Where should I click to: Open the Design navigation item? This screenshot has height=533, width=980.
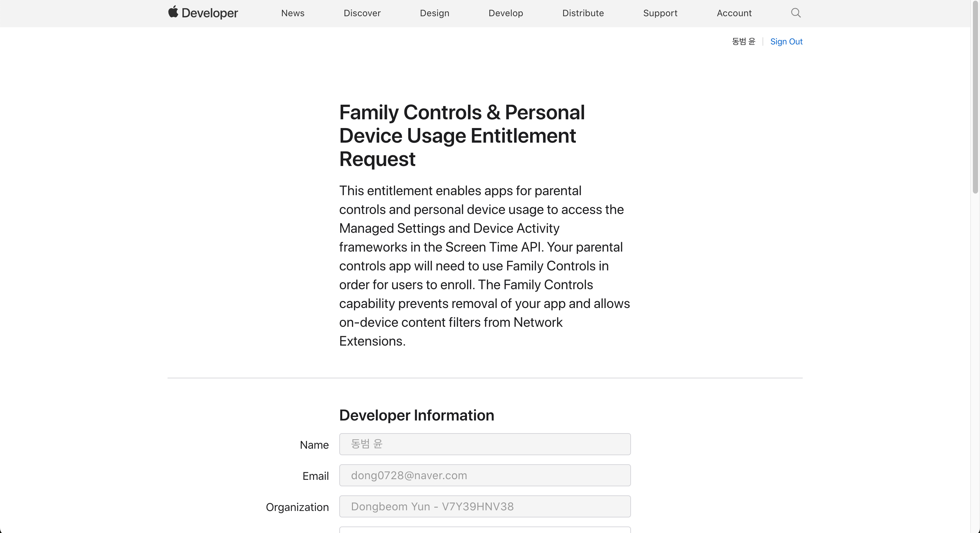click(x=435, y=13)
